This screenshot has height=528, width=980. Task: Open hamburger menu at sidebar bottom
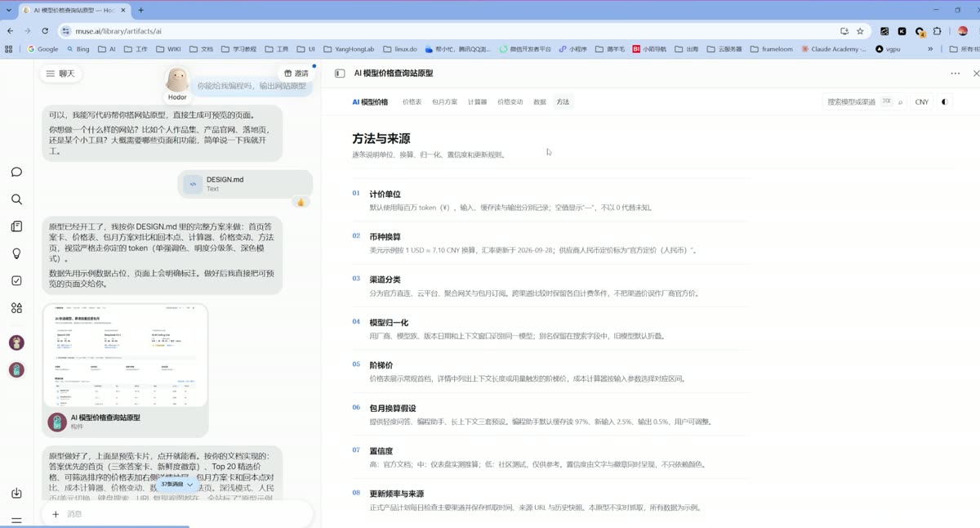[16, 521]
